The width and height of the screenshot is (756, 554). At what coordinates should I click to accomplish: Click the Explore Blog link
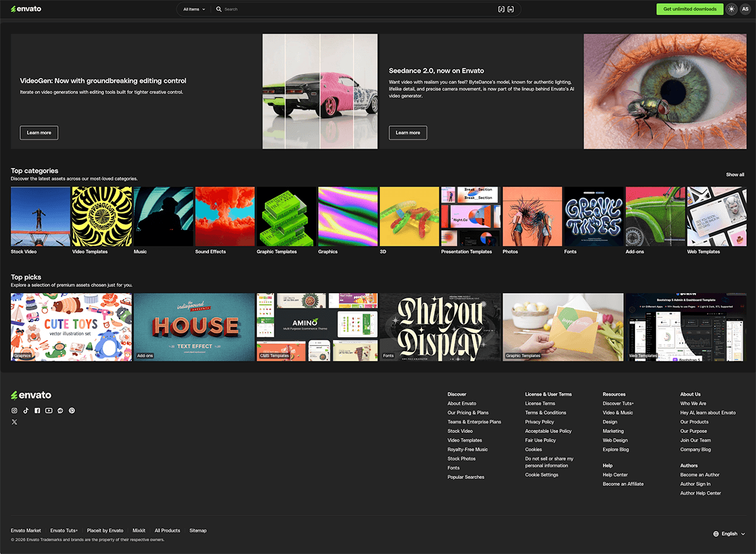616,449
